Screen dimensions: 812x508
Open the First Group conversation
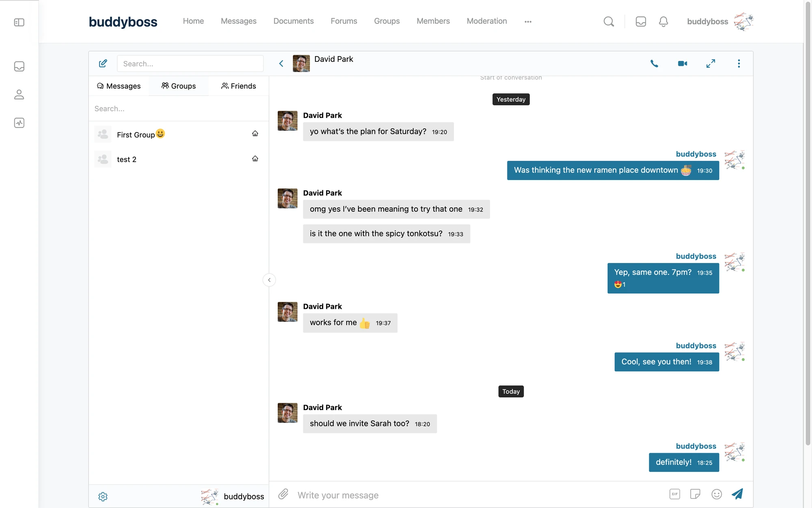pos(179,134)
